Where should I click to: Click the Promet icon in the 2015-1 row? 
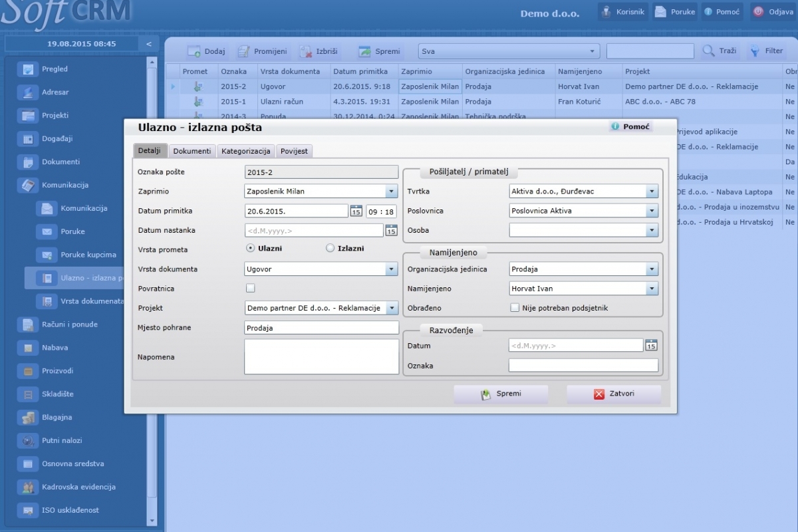(198, 102)
